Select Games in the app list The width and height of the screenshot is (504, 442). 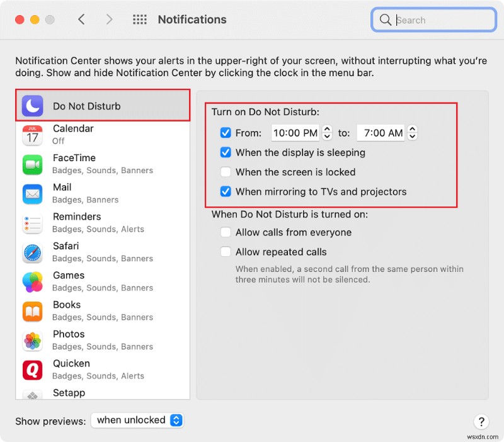[x=103, y=281]
